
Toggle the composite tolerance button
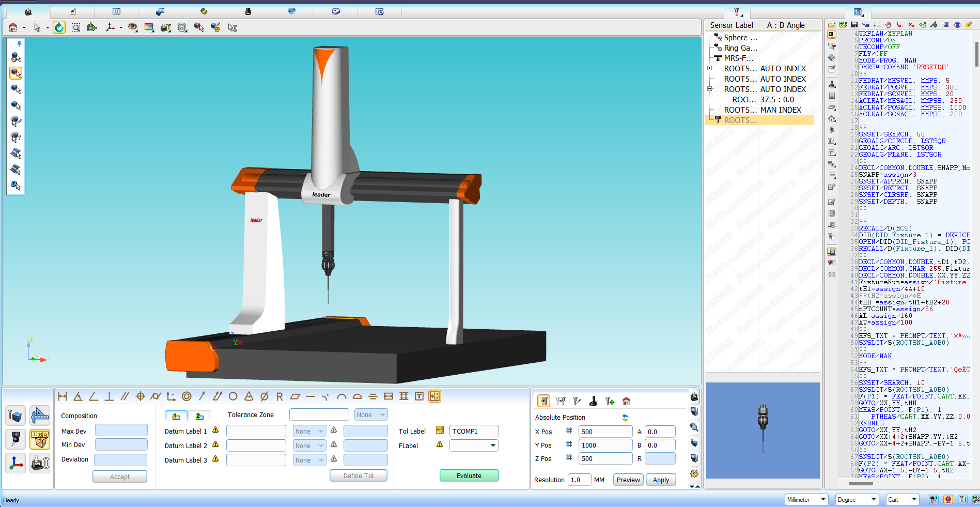coord(434,396)
